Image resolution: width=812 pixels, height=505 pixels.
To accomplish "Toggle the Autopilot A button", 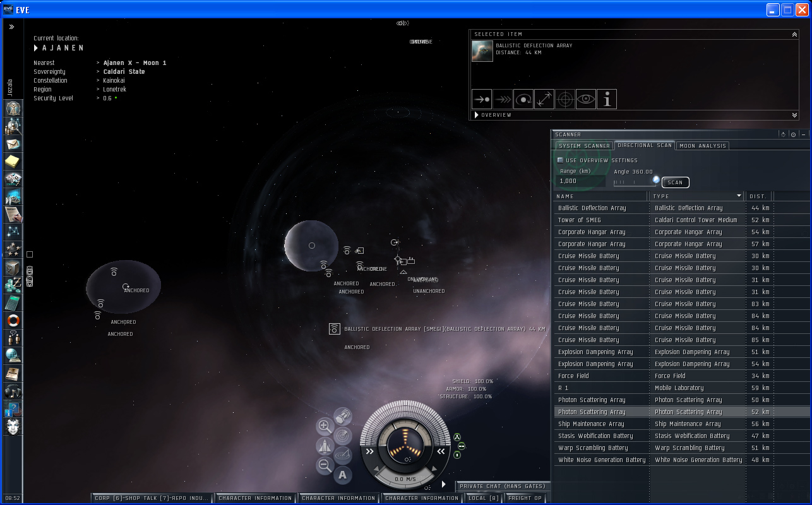I will point(343,475).
